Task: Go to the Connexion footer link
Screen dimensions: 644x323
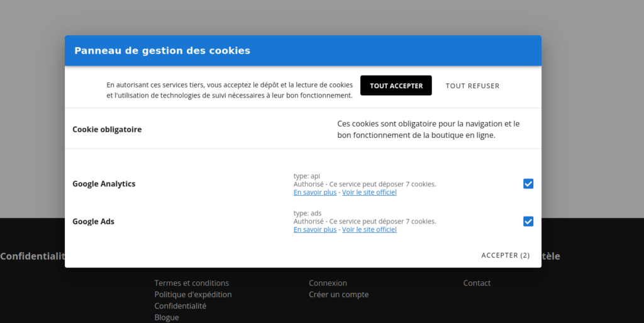Action: click(328, 283)
